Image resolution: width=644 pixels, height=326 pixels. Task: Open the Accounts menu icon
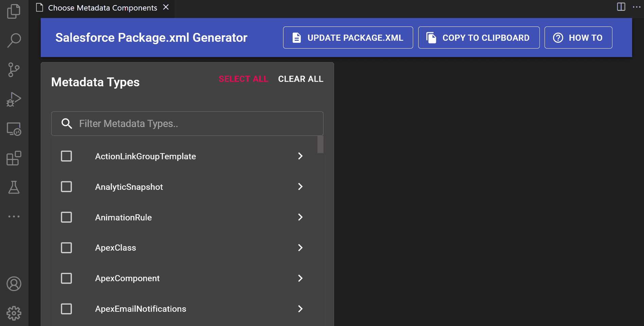coord(14,284)
